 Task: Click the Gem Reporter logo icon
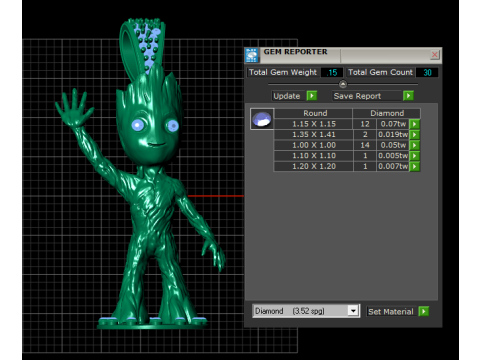(252, 55)
